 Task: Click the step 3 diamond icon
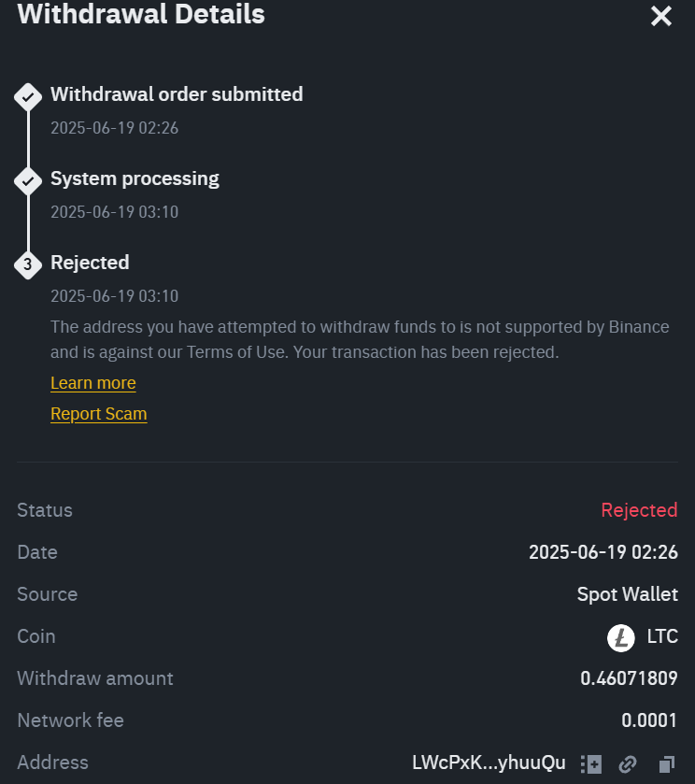point(28,264)
